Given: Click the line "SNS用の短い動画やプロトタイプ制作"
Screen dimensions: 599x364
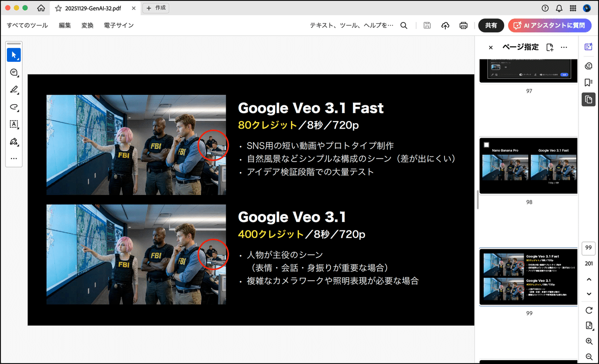Looking at the screenshot, I should (320, 146).
